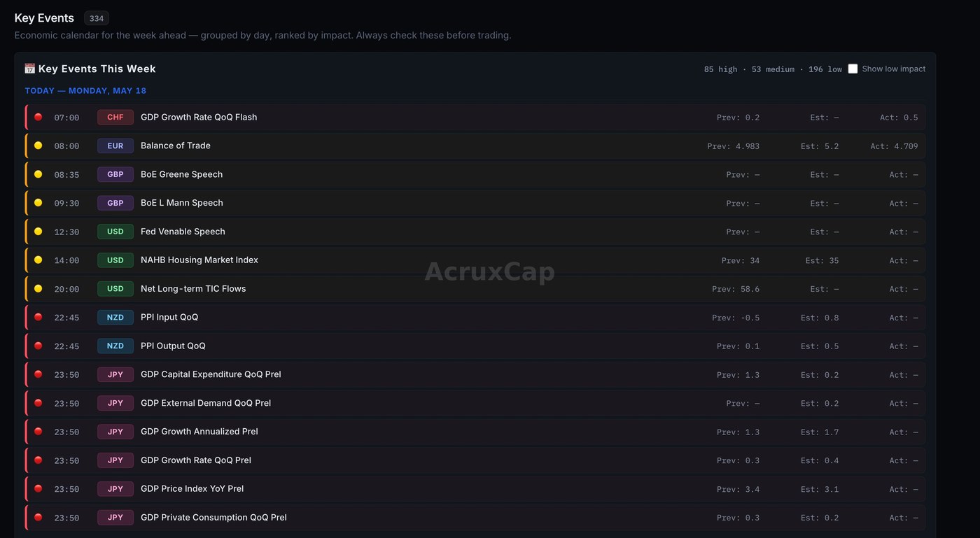
Task: Click the JPY badge on GDP Growth Annualized Prel
Action: (115, 432)
